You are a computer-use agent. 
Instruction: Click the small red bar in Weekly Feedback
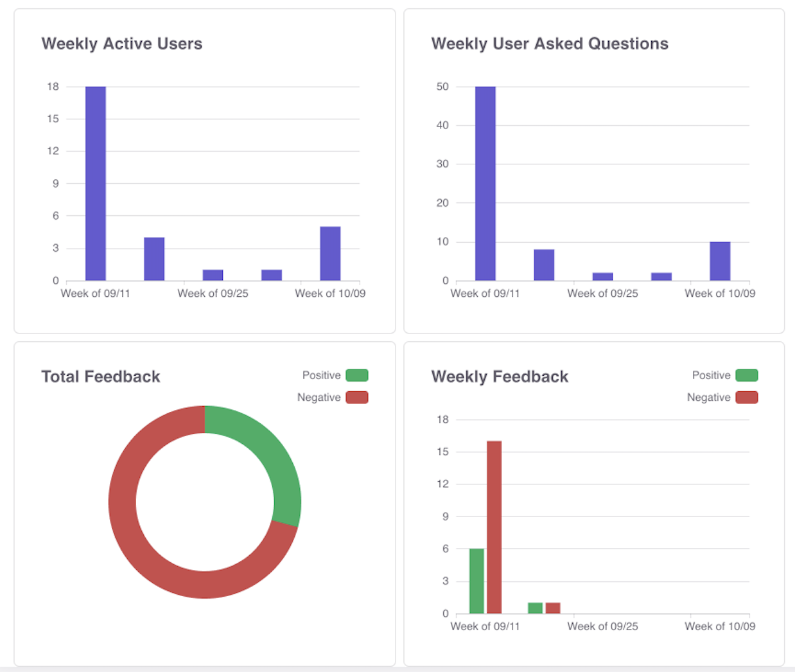(553, 608)
